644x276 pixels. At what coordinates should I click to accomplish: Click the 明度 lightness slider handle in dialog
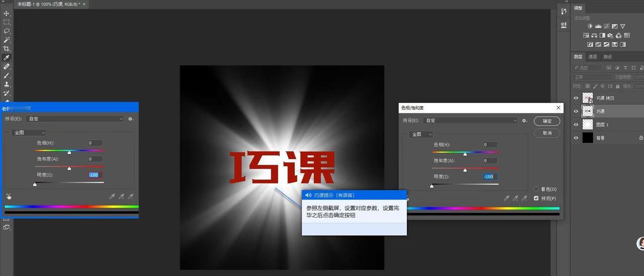pyautogui.click(x=432, y=186)
